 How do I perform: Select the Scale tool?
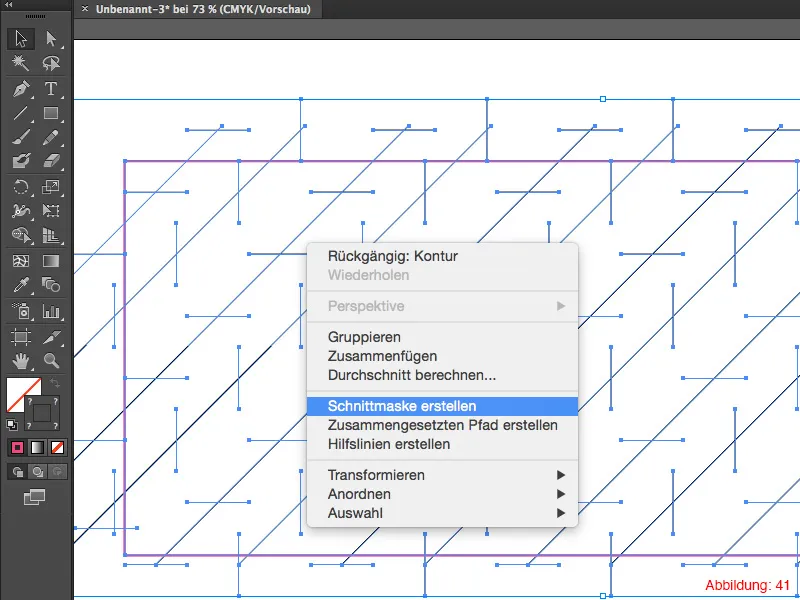click(51, 187)
